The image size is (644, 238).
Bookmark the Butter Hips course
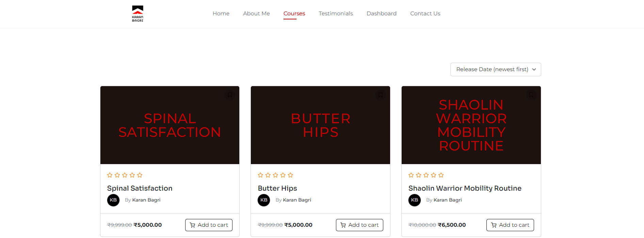(x=381, y=95)
